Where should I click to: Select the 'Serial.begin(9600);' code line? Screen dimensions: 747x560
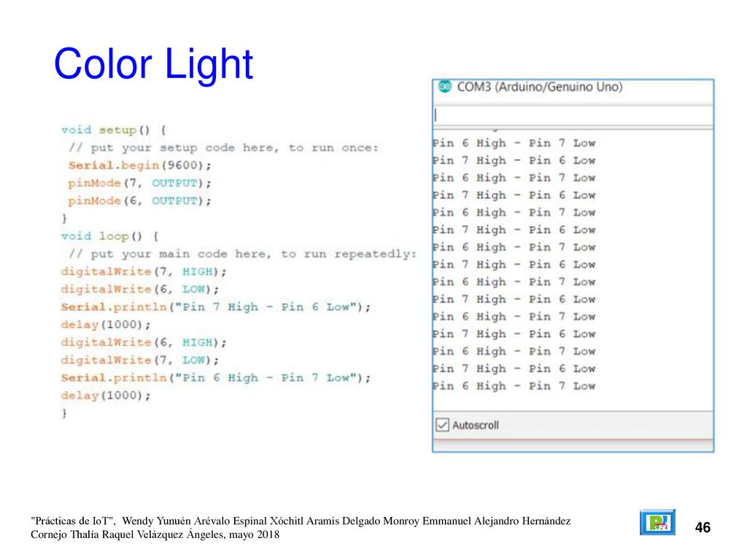[139, 166]
